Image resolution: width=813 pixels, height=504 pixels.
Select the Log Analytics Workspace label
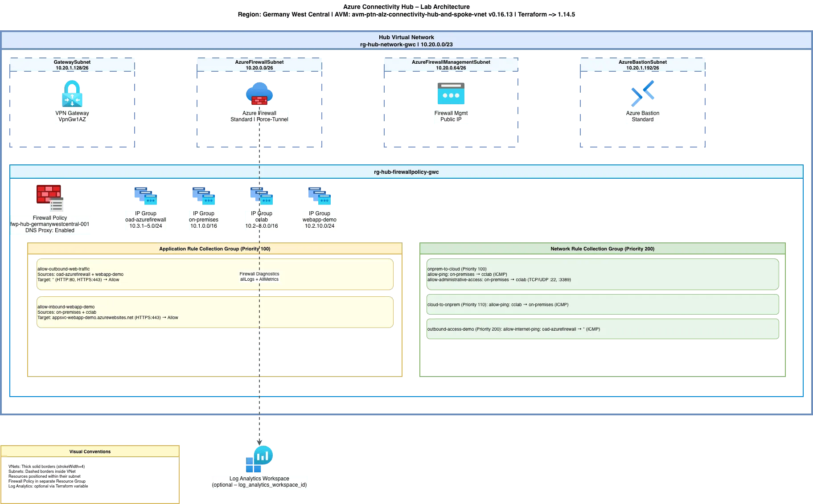pos(259,482)
